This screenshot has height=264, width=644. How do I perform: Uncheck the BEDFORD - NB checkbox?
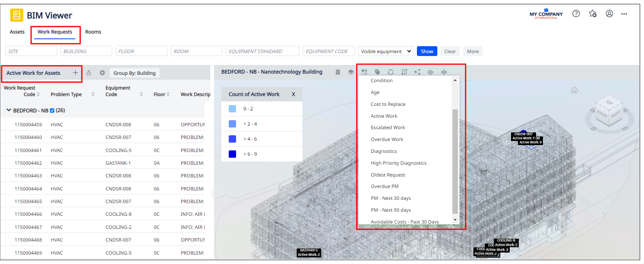tap(52, 111)
